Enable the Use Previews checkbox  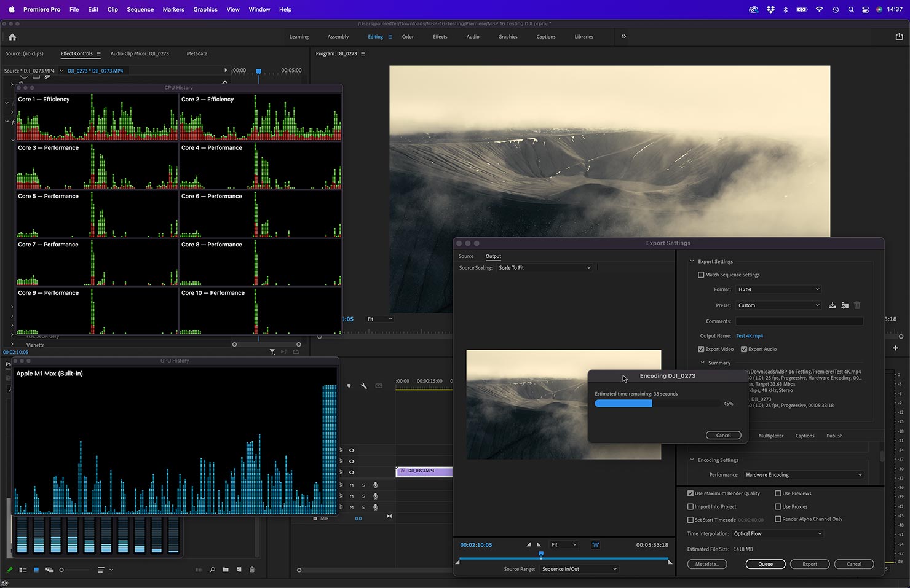[x=778, y=493]
